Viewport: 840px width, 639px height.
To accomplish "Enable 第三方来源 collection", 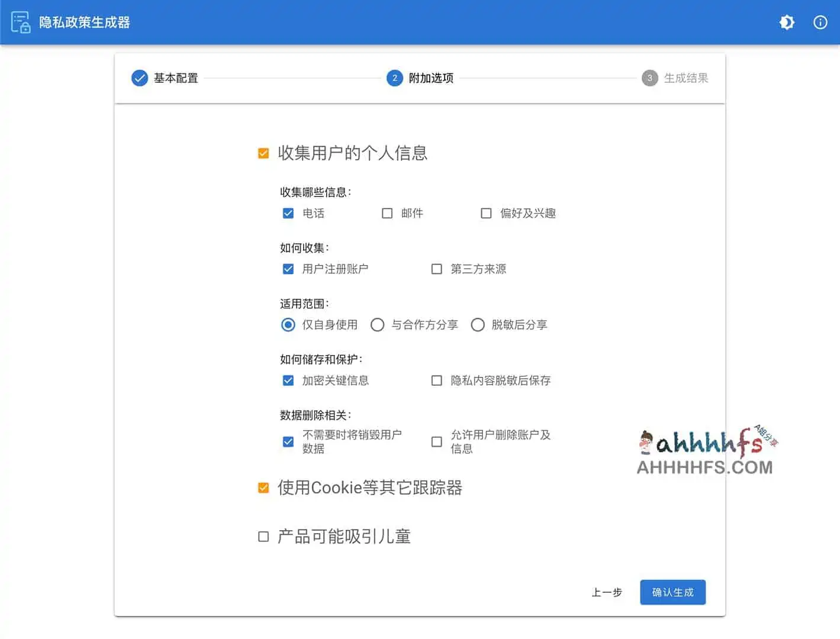I will (436, 269).
